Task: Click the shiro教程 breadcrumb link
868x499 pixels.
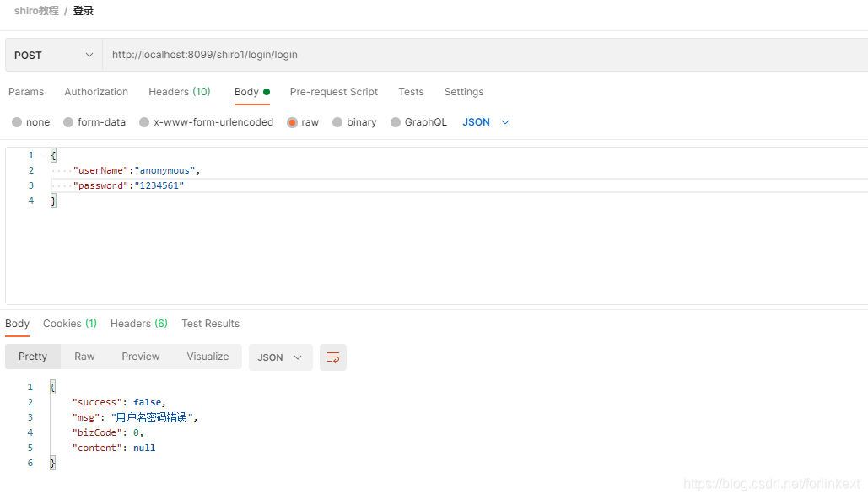Action: click(x=36, y=11)
